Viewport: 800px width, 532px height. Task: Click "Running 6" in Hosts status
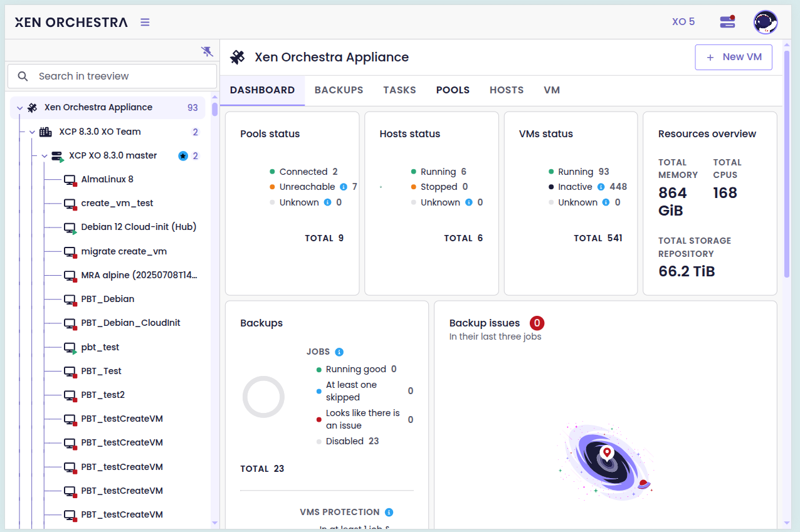439,172
